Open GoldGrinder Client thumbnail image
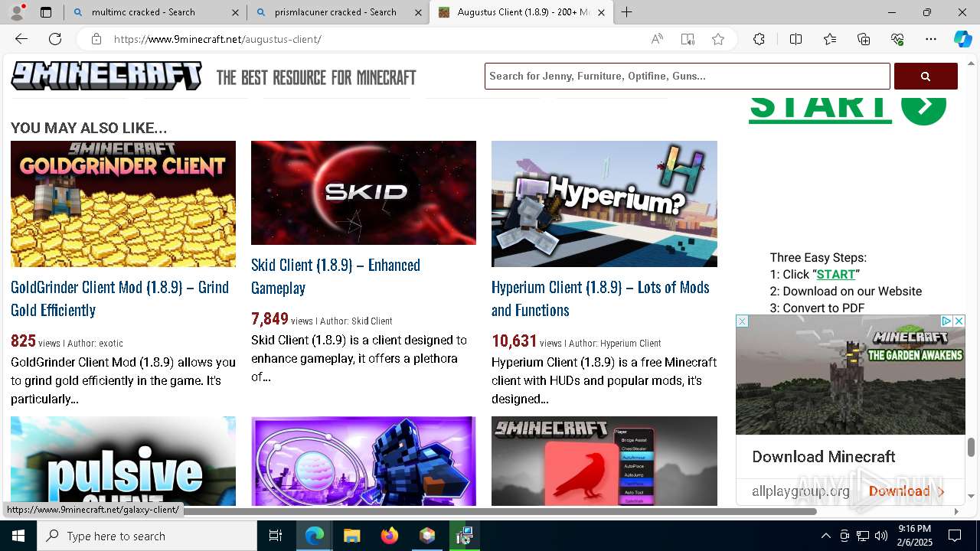Viewport: 980px width, 551px height. point(123,204)
